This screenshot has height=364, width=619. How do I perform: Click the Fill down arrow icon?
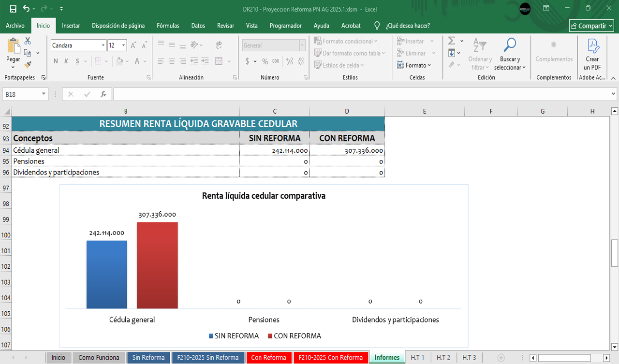(451, 53)
